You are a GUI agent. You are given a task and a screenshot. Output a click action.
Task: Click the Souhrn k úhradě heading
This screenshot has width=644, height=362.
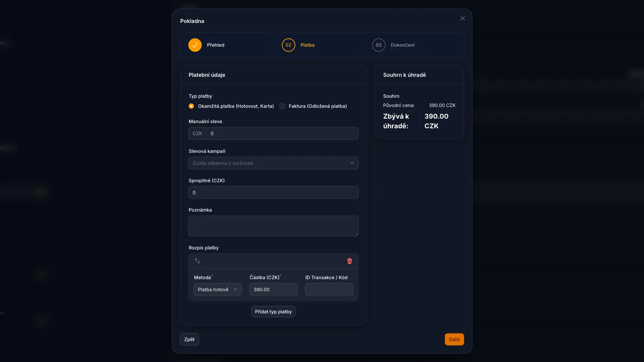pyautogui.click(x=405, y=75)
